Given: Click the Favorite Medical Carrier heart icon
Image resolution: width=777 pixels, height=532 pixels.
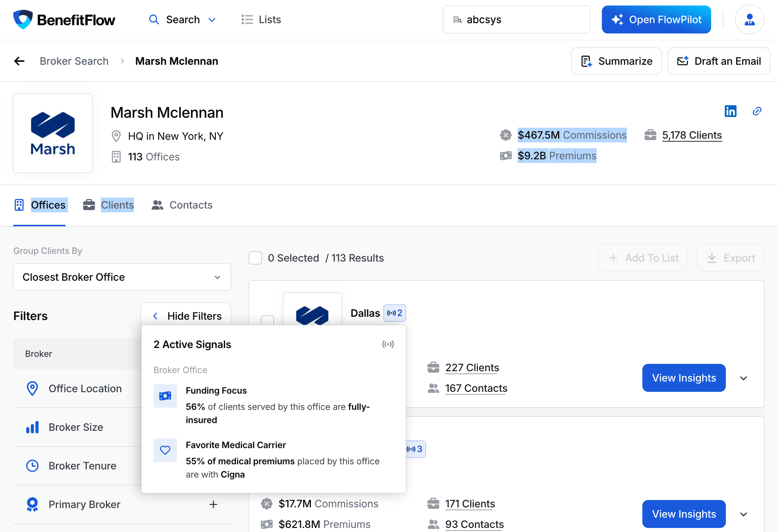Looking at the screenshot, I should pyautogui.click(x=165, y=450).
